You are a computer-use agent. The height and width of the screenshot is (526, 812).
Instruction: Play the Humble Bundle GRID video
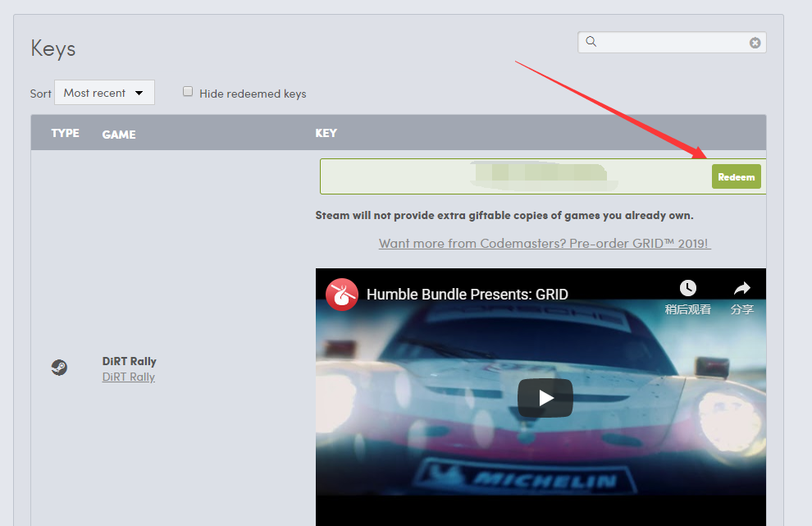click(x=545, y=398)
